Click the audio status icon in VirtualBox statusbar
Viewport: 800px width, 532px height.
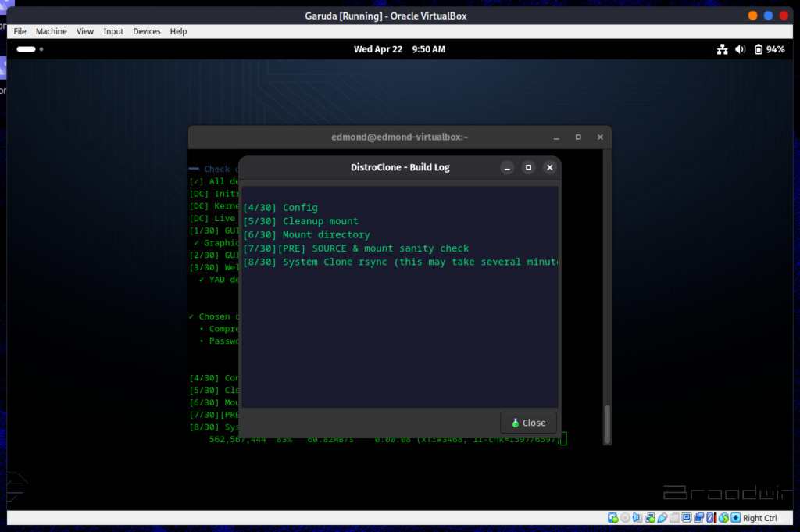click(637, 517)
